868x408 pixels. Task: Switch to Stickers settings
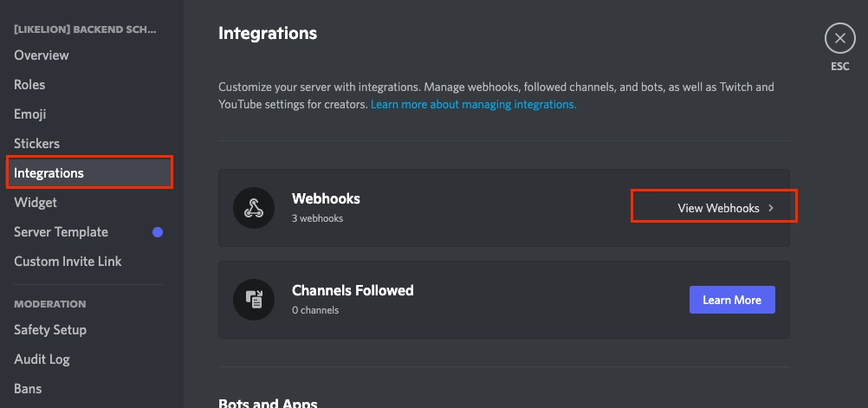click(x=36, y=144)
